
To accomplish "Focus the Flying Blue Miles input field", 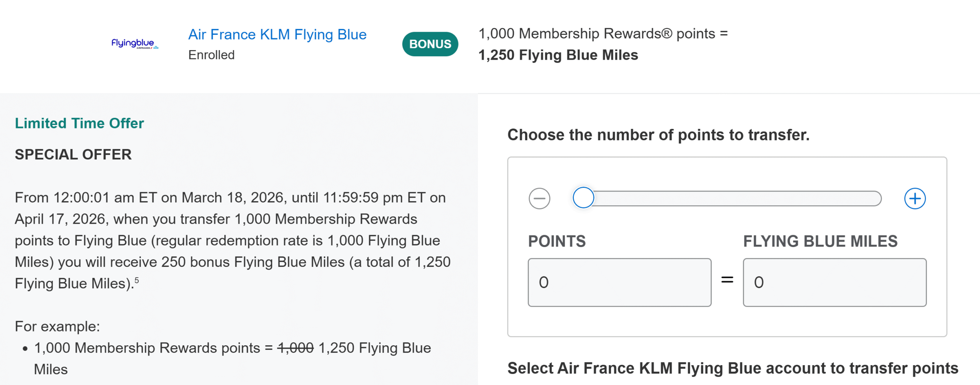I will pos(835,282).
